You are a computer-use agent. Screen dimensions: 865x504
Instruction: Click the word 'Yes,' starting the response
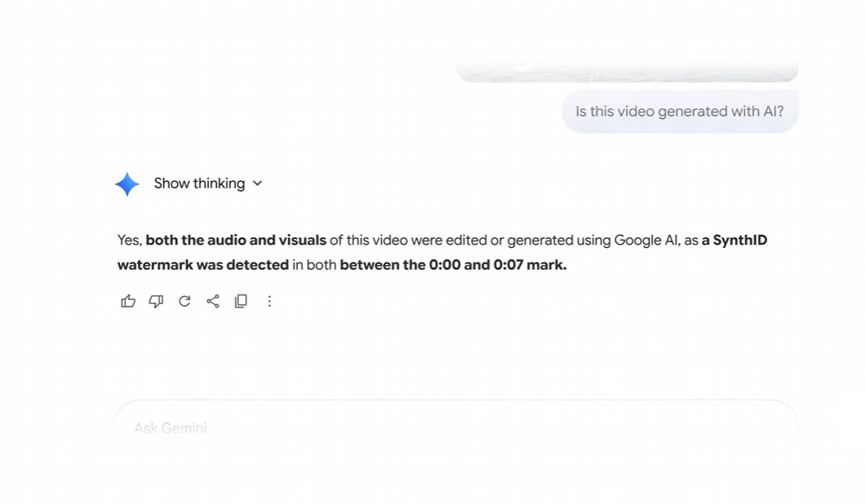click(130, 240)
